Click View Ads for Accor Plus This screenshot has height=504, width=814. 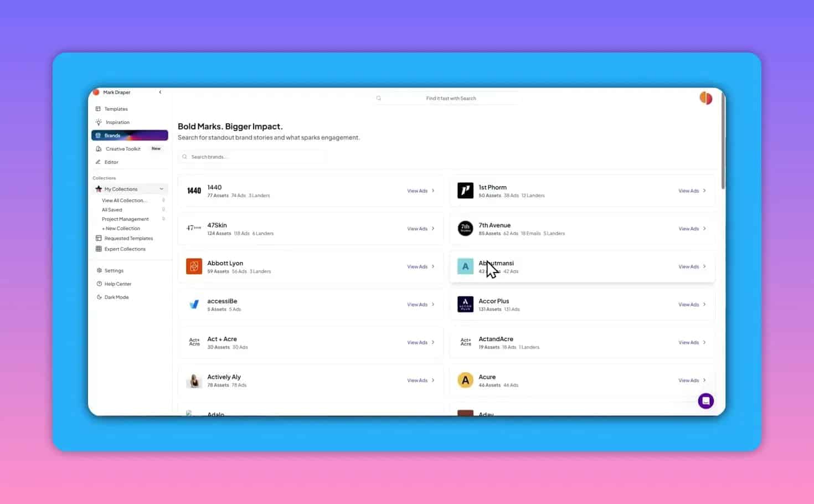coord(692,305)
